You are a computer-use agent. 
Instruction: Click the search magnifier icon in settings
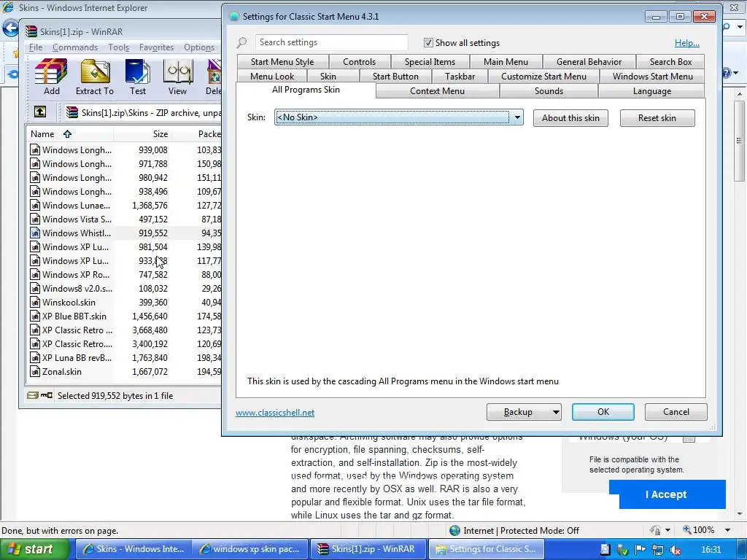tap(242, 43)
